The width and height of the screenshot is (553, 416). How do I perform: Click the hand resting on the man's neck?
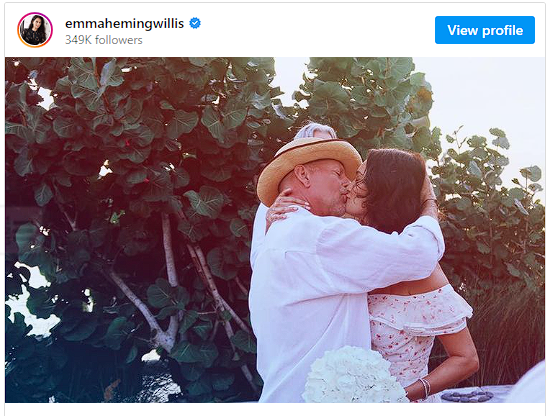pos(283,209)
